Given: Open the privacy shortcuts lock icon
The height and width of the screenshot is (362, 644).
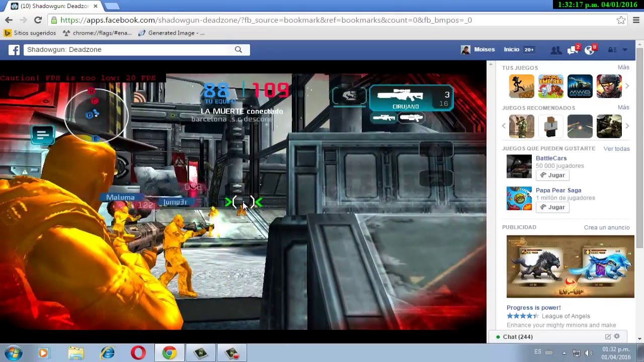Looking at the screenshot, I should [612, 50].
